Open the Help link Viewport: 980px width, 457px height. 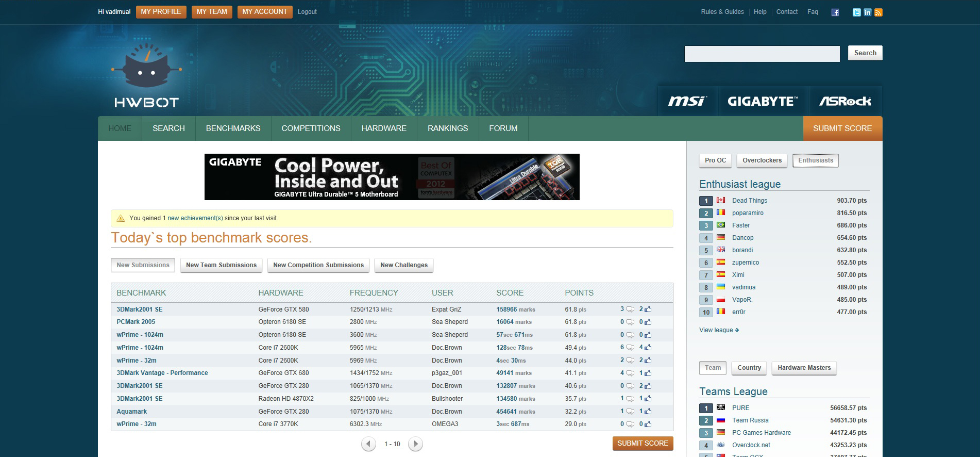click(x=760, y=12)
